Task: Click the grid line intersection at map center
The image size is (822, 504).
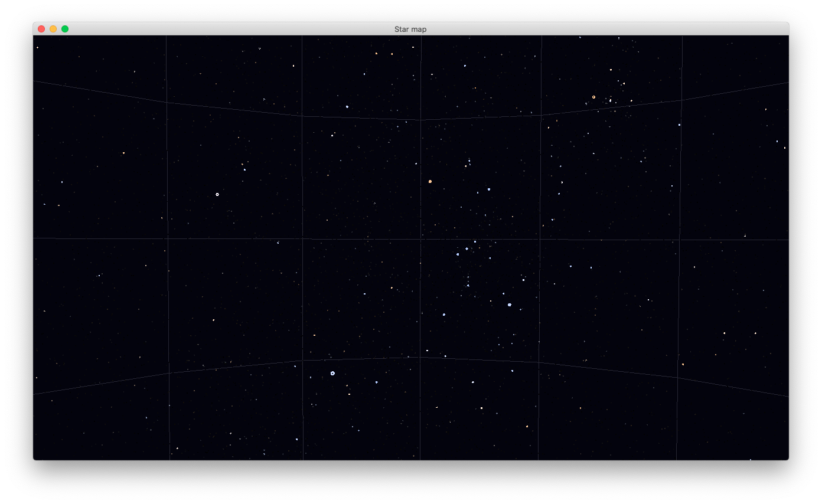Action: pos(420,239)
